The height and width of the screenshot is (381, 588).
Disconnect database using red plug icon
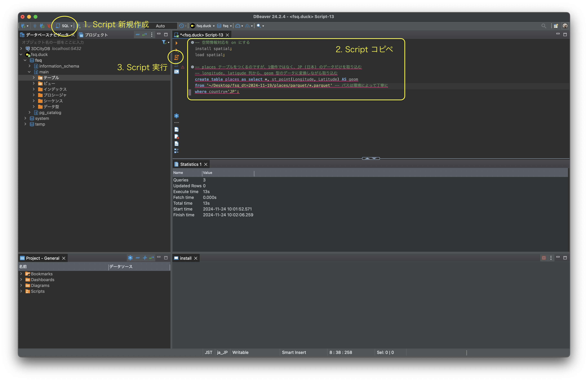click(49, 26)
